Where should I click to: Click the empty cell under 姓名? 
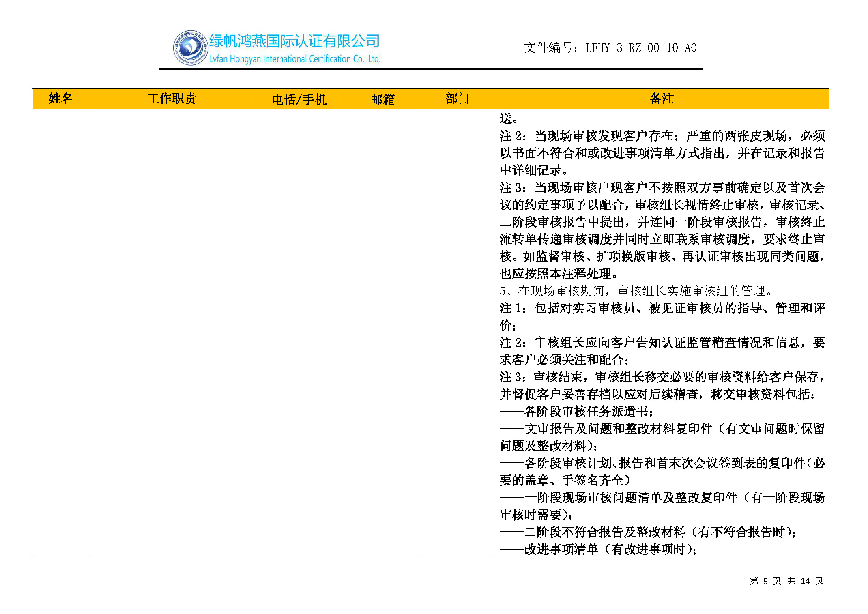pos(60,333)
